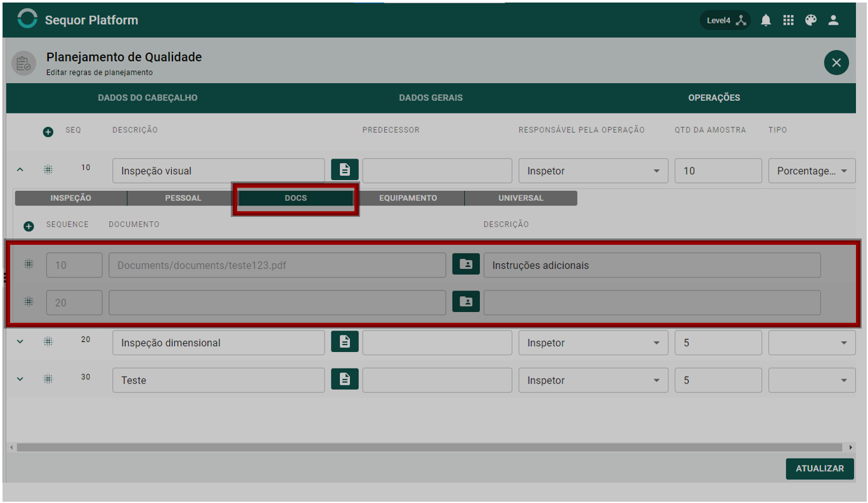Click the sequence 20 number field

click(74, 303)
